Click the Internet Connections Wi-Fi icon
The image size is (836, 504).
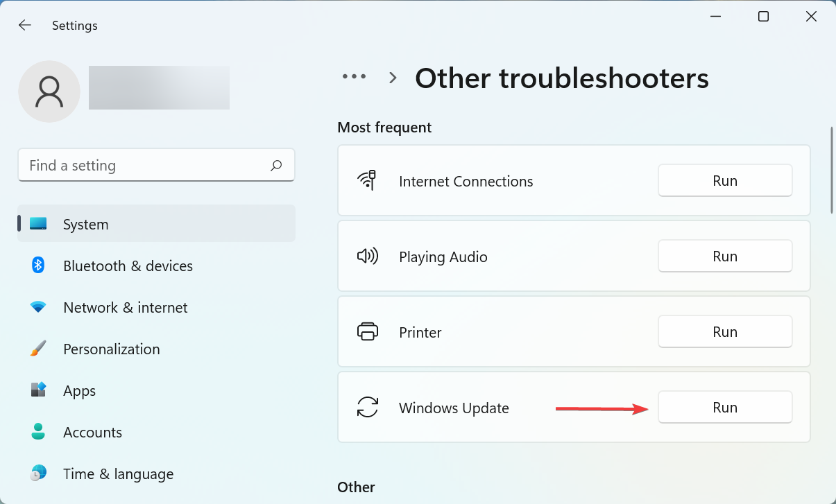click(x=368, y=180)
